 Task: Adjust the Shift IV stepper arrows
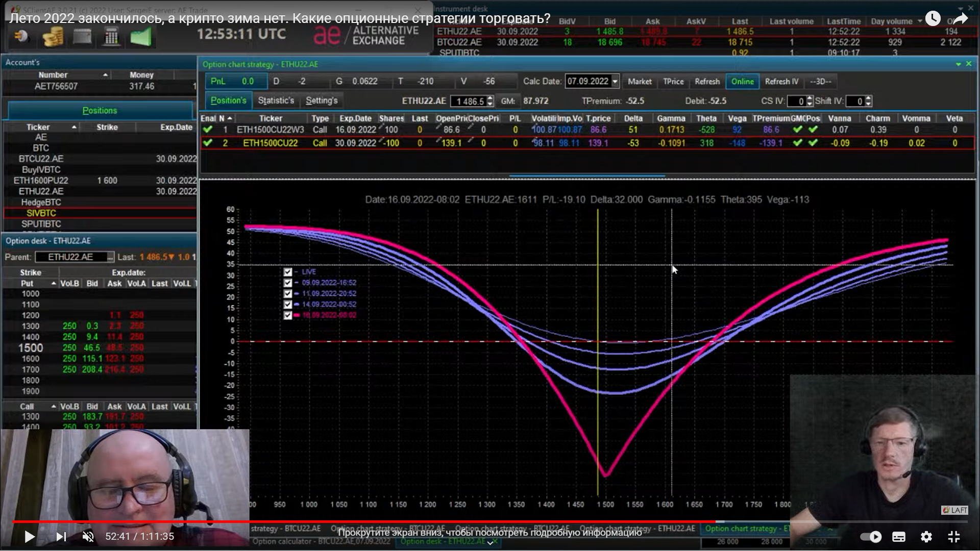tap(869, 101)
